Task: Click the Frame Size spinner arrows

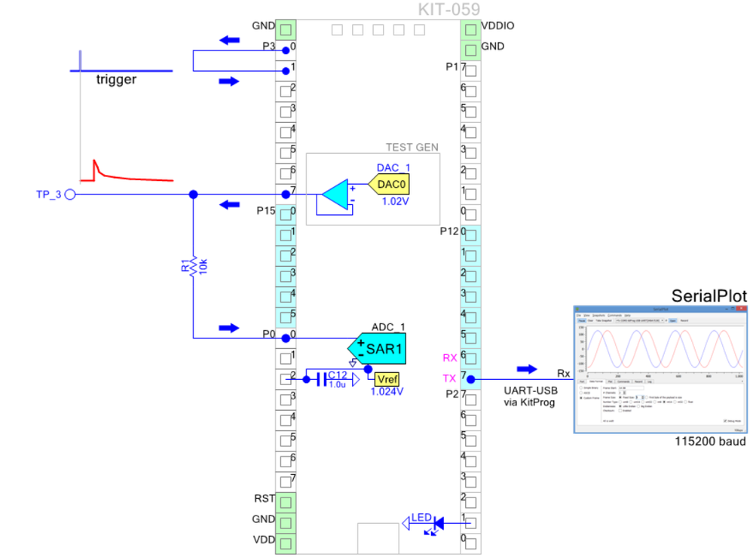Action: click(642, 397)
